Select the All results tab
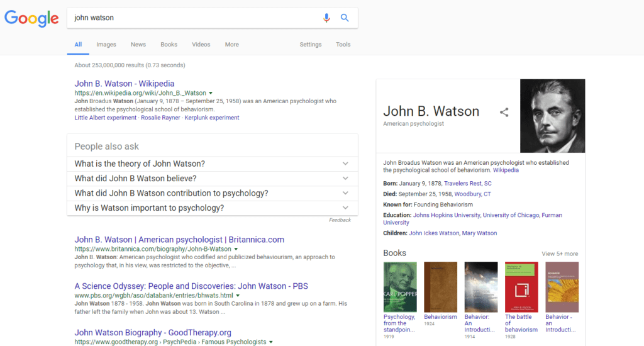The image size is (644, 346). [78, 45]
